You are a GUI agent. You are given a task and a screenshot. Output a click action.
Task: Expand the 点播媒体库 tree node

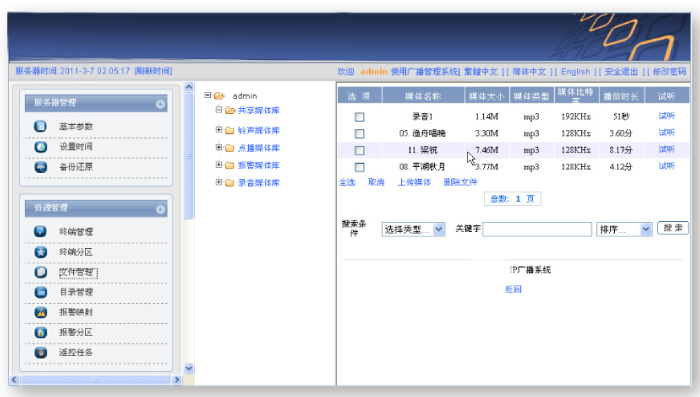[219, 147]
